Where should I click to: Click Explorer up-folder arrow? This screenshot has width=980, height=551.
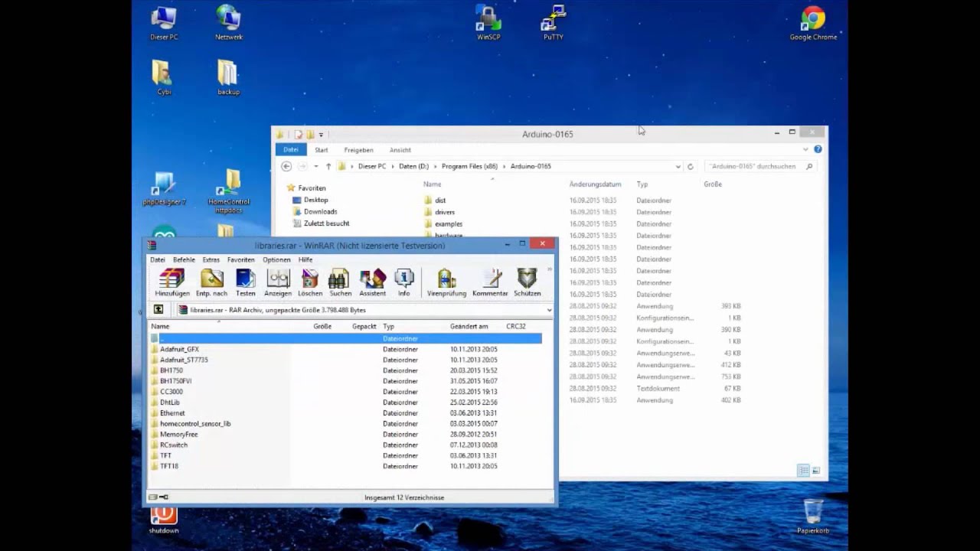point(328,166)
